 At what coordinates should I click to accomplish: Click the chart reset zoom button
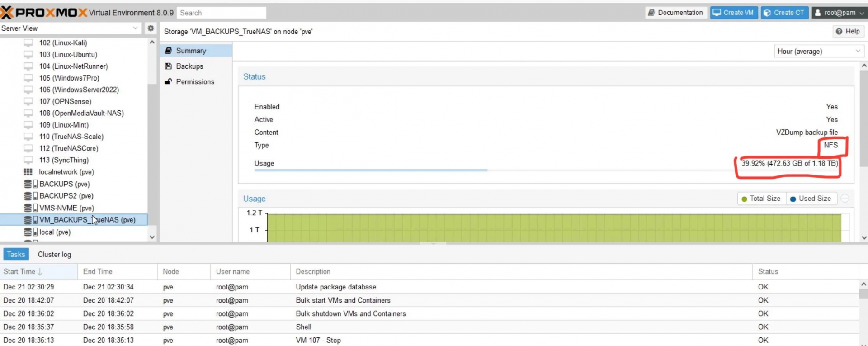[x=845, y=199]
